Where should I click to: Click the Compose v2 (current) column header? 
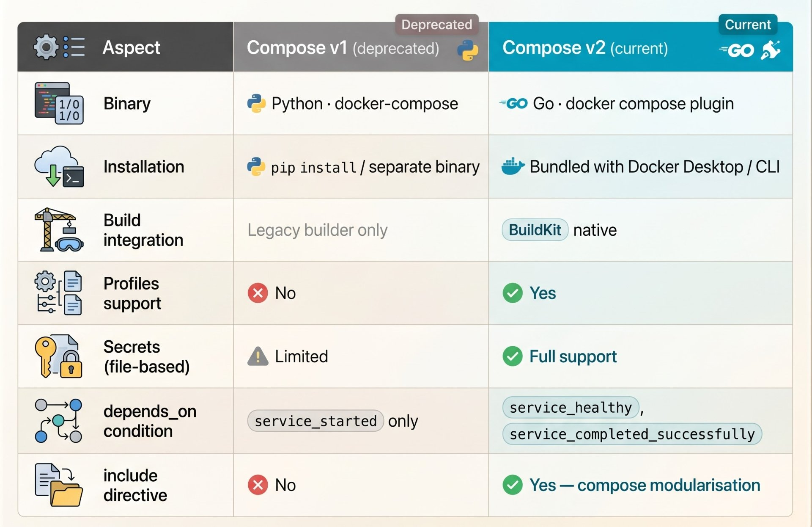[x=641, y=47]
